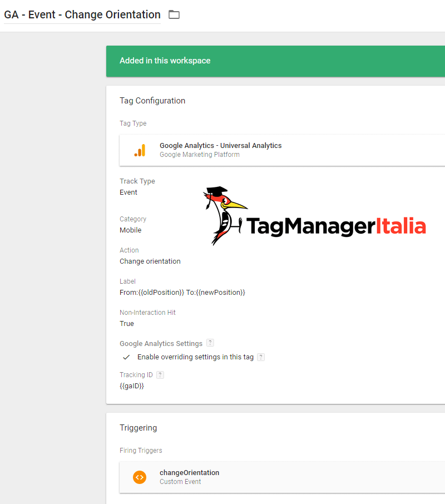
Task: Open the changeOrientation firing trigger
Action: tap(282, 477)
